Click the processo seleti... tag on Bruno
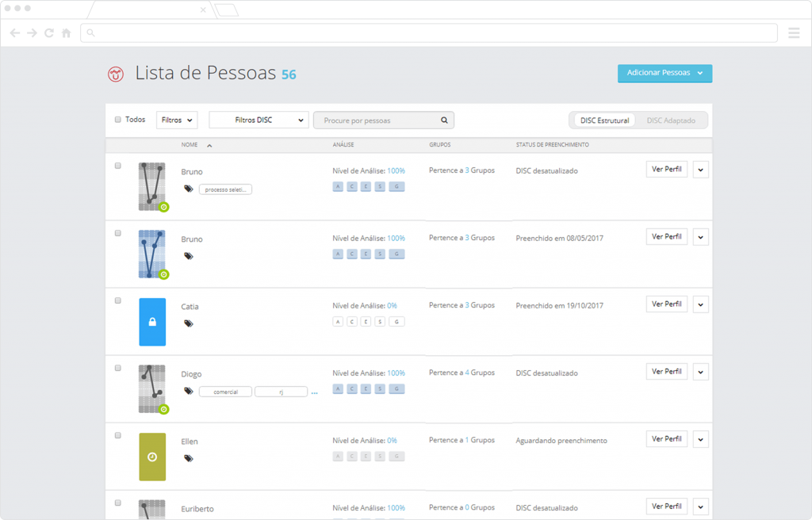812x520 pixels. point(225,189)
